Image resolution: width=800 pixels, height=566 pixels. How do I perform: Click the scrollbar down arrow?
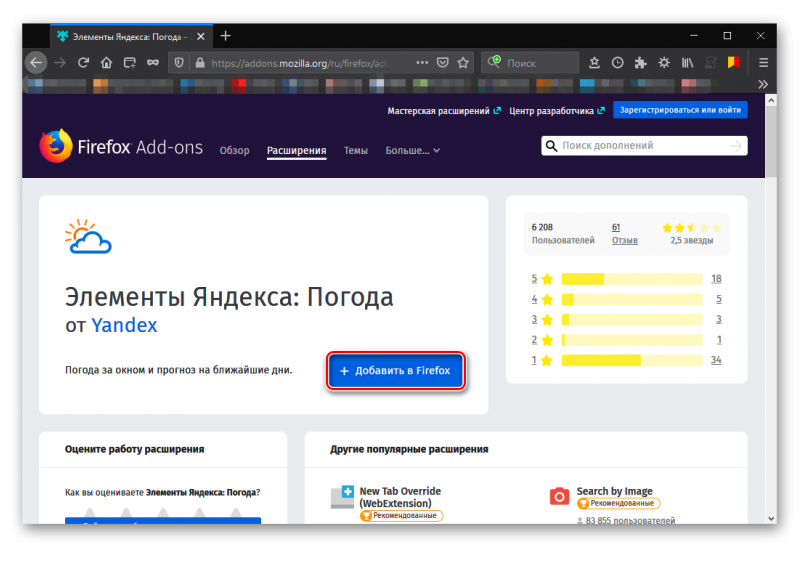point(771,518)
